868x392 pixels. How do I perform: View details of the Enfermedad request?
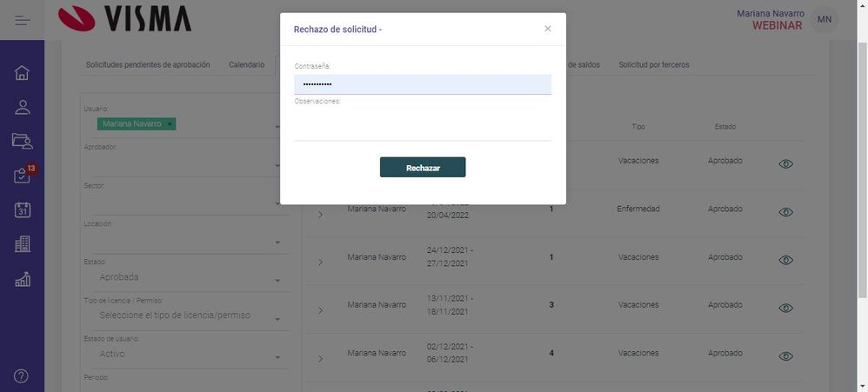(785, 212)
